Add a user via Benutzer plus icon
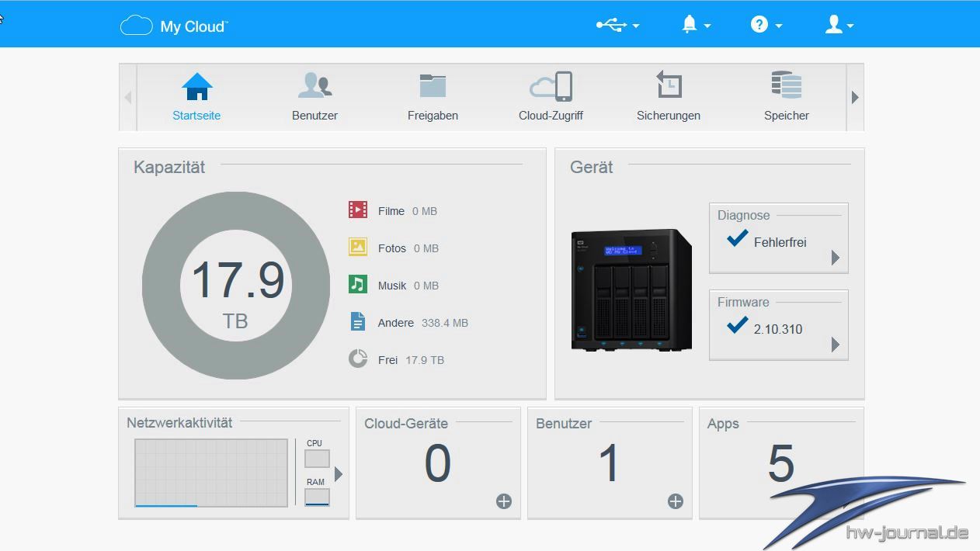Screen dimensions: 980x551 tap(676, 501)
